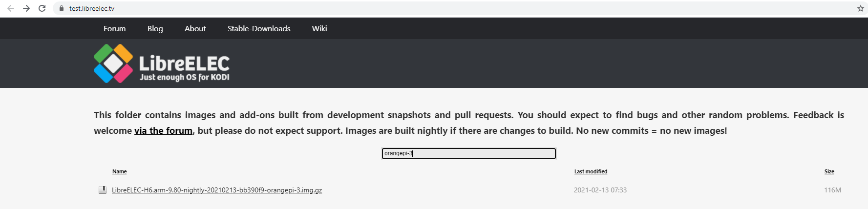
Task: Open the Forum menu item
Action: (114, 29)
